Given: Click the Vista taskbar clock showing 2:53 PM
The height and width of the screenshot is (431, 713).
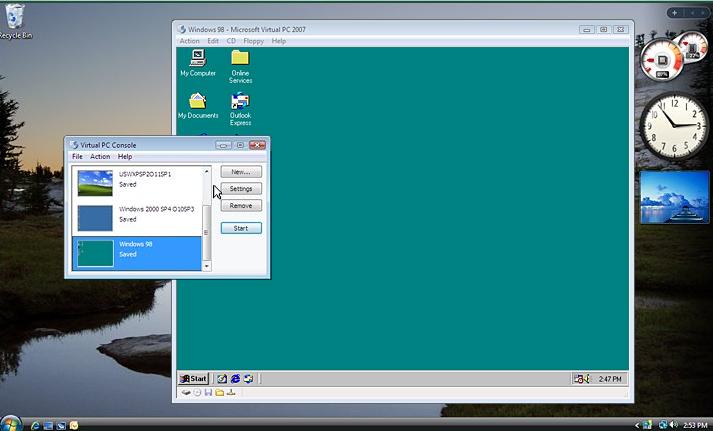Looking at the screenshot, I should click(x=695, y=426).
